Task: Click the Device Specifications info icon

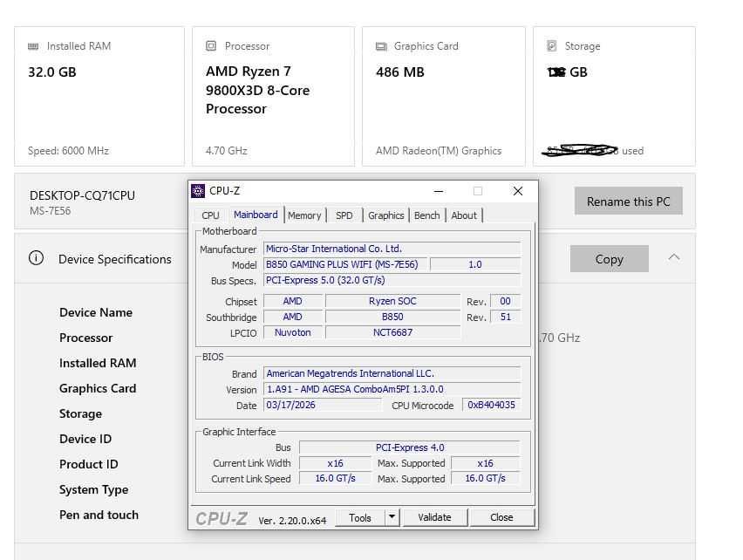Action: (36, 258)
